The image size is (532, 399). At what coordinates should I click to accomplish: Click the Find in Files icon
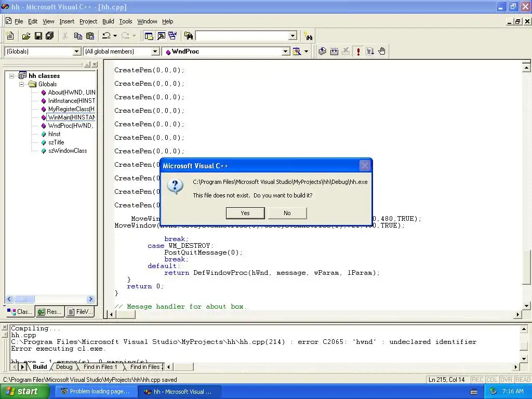tap(189, 36)
